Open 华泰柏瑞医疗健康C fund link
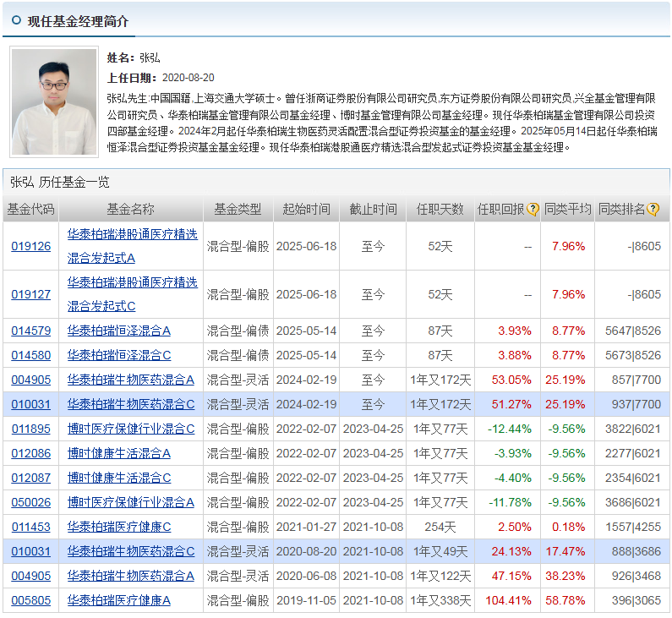 click(x=119, y=527)
